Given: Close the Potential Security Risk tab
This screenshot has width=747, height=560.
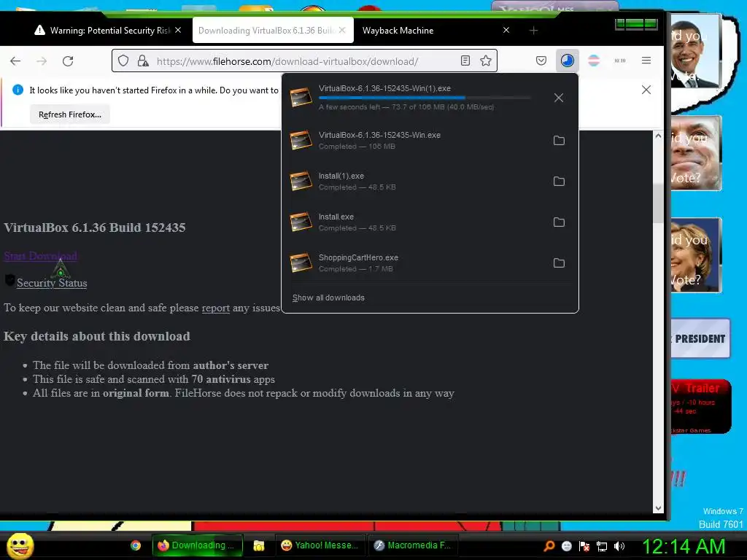Looking at the screenshot, I should 178,30.
